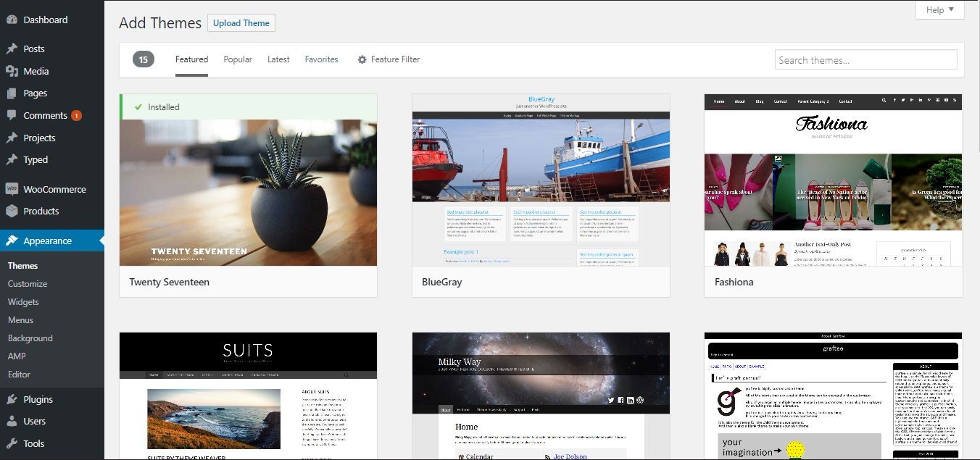Click the Feature Filter gear icon

point(362,59)
